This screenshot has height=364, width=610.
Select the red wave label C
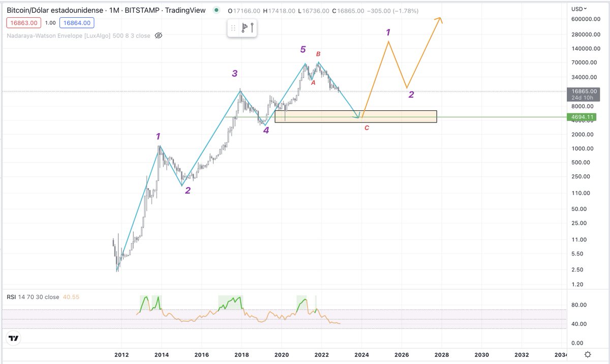(x=367, y=128)
